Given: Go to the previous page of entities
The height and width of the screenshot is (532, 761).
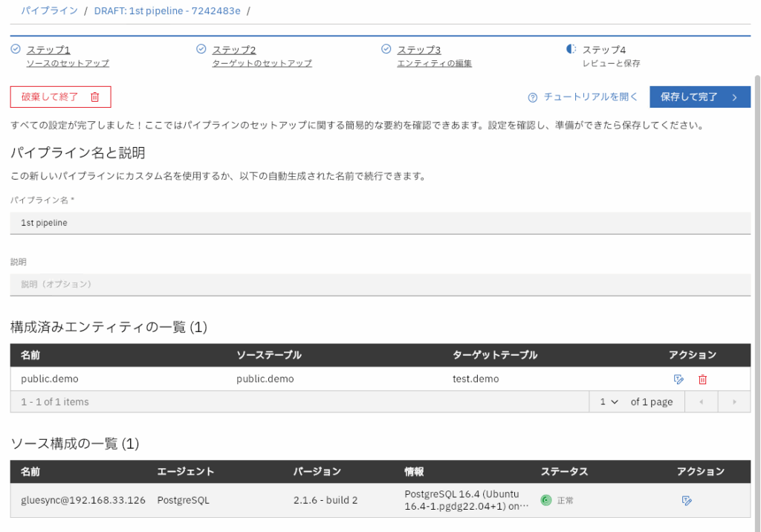Looking at the screenshot, I should 700,402.
